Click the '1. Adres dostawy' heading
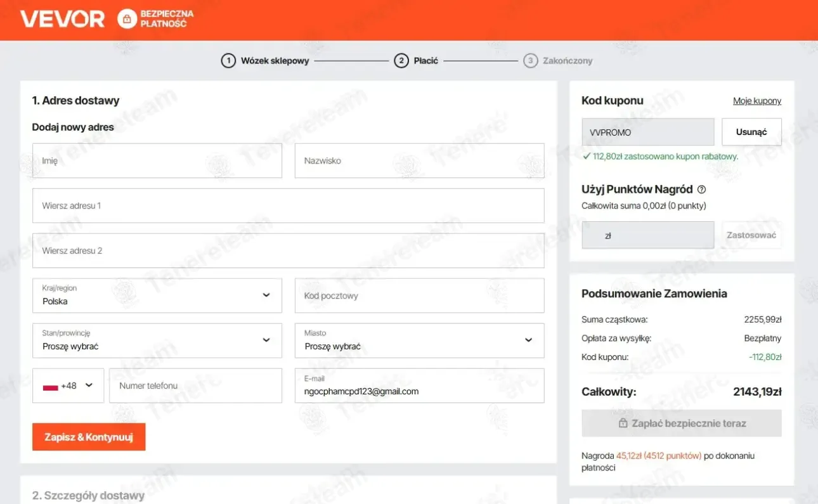Image resolution: width=818 pixels, height=504 pixels. coord(75,100)
